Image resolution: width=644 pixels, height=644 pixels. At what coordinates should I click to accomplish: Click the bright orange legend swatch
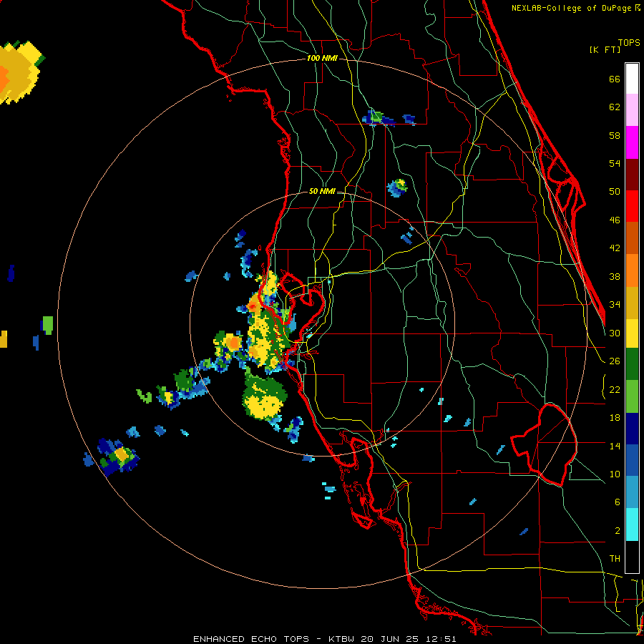pyautogui.click(x=632, y=270)
